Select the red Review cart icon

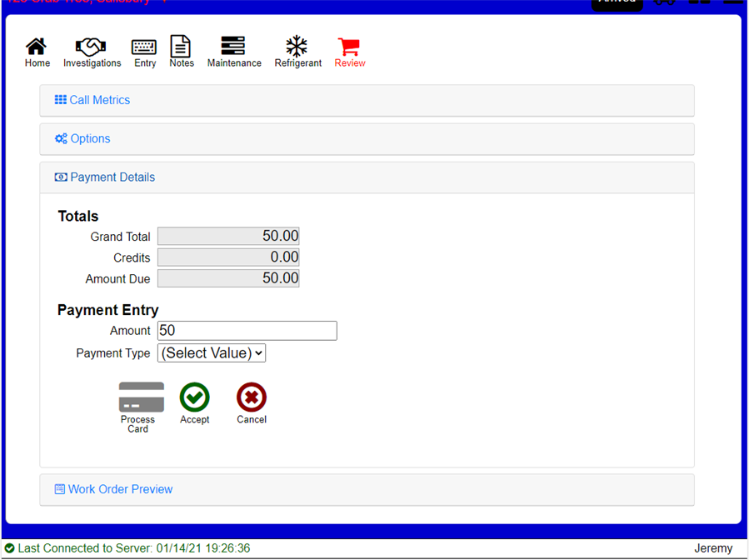point(349,47)
